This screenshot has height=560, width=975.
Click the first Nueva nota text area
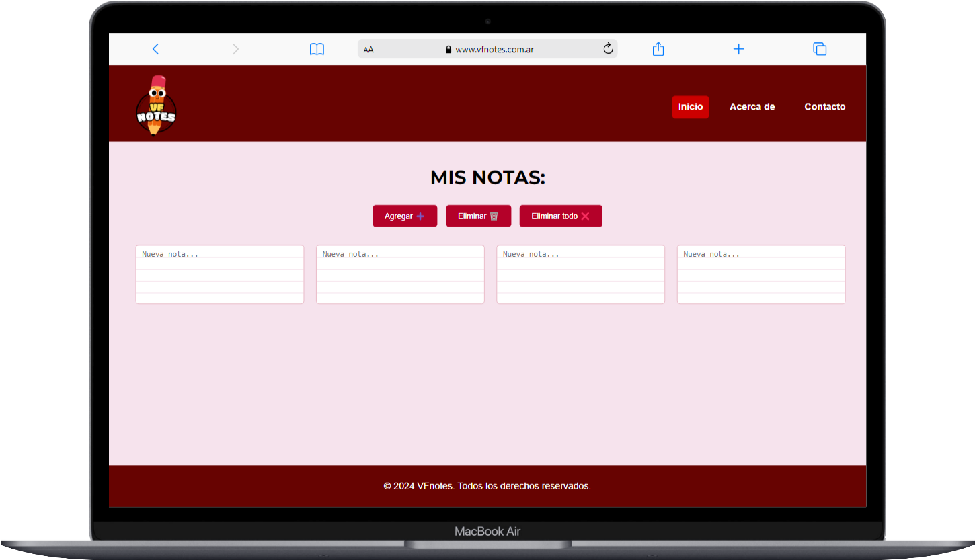(220, 274)
